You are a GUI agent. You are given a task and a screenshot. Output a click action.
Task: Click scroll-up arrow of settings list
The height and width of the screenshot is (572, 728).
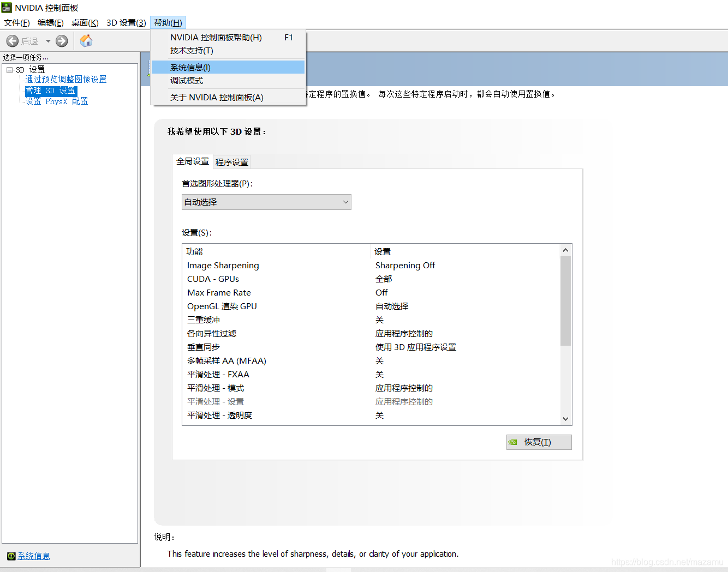pyautogui.click(x=565, y=250)
